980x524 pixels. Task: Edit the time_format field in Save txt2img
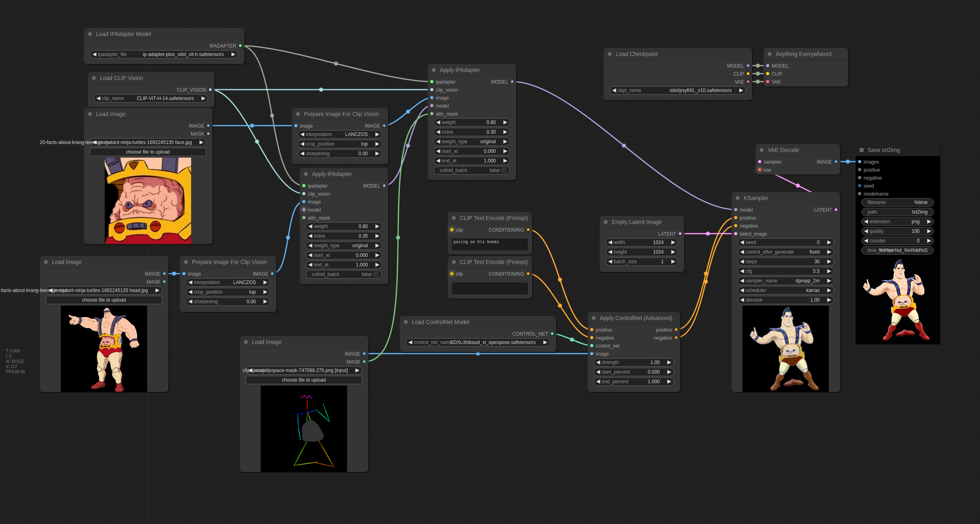[898, 250]
